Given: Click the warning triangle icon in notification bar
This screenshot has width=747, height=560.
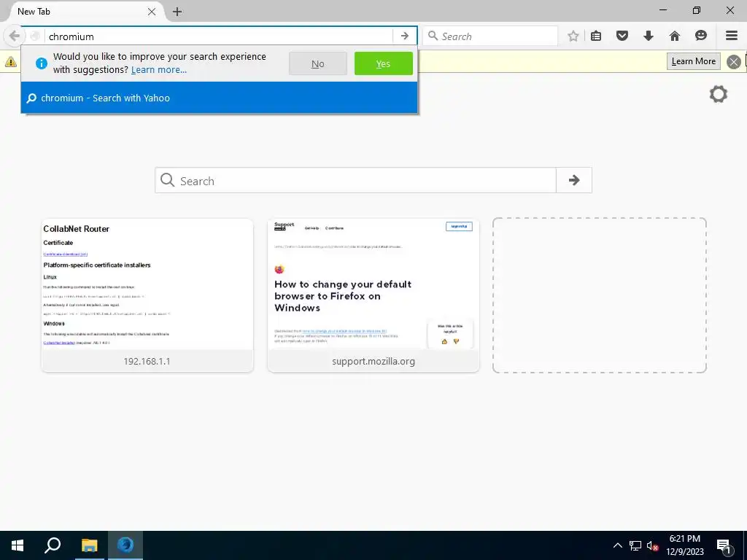Looking at the screenshot, I should click(x=10, y=61).
